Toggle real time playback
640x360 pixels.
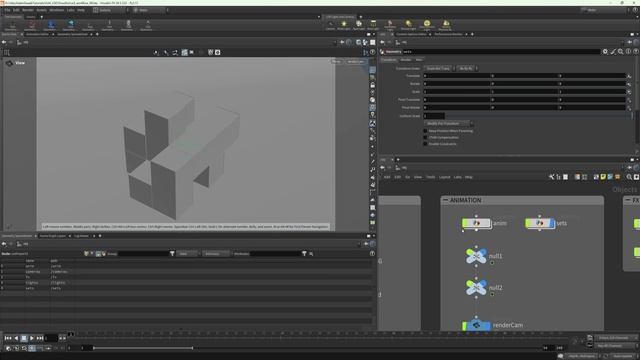tap(8, 348)
